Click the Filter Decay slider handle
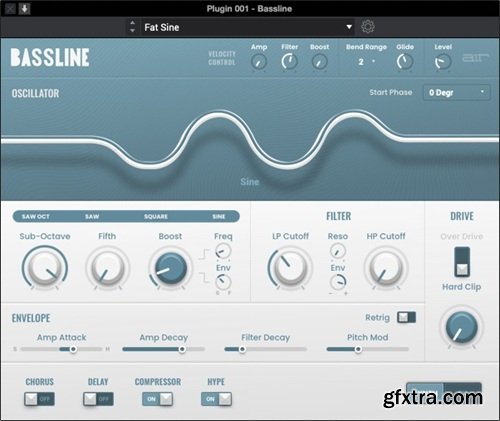The image size is (500, 421). (242, 349)
